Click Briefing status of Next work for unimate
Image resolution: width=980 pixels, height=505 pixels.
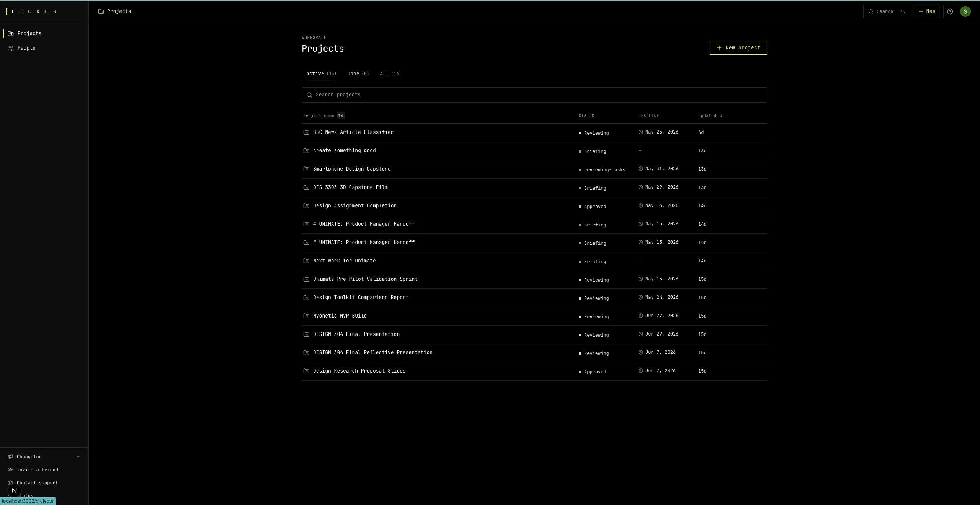pos(593,262)
